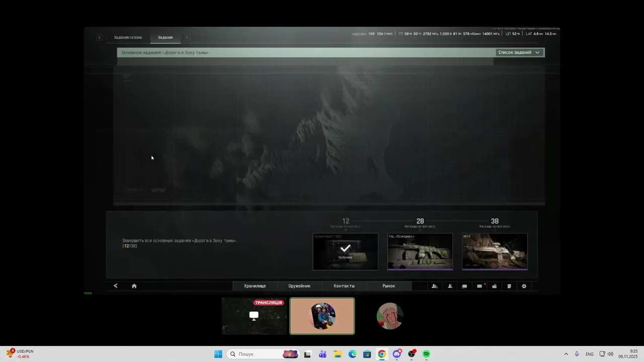The image size is (644, 362).
Task: Open the player profile icon
Action: click(450, 286)
